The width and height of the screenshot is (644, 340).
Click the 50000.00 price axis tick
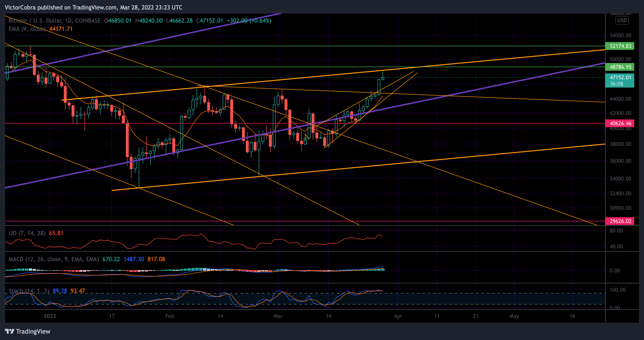click(x=620, y=59)
